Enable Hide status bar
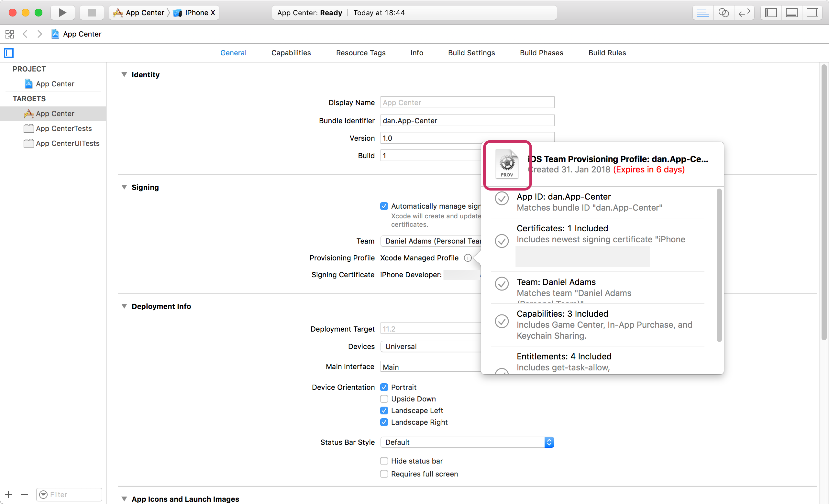 [384, 461]
